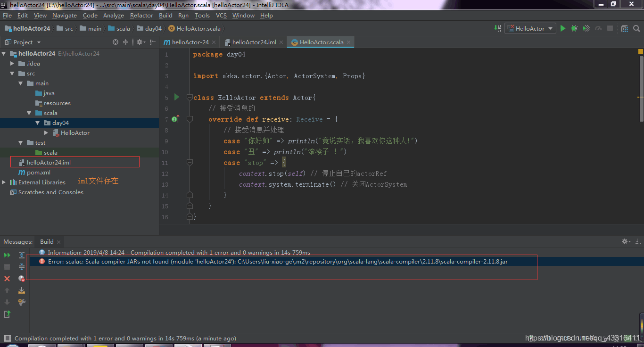Screen dimensions: 644x347
Task: Open Search Everywhere magnifier icon
Action: [x=636, y=28]
